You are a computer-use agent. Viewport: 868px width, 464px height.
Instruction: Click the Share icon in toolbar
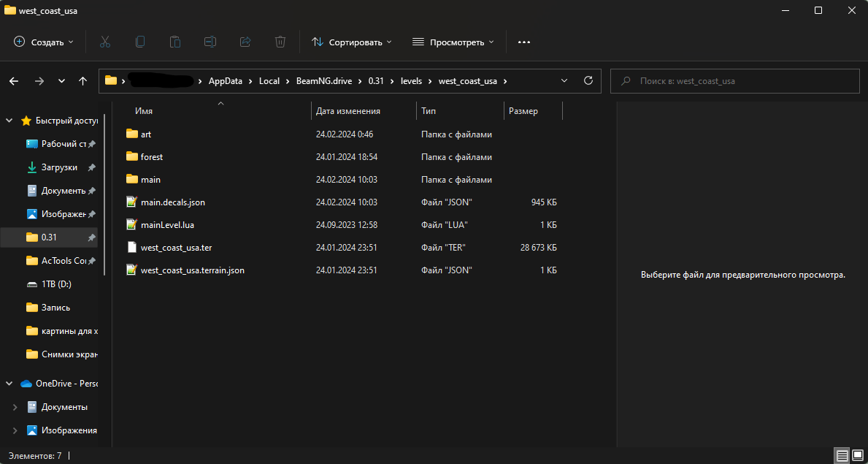tap(245, 42)
